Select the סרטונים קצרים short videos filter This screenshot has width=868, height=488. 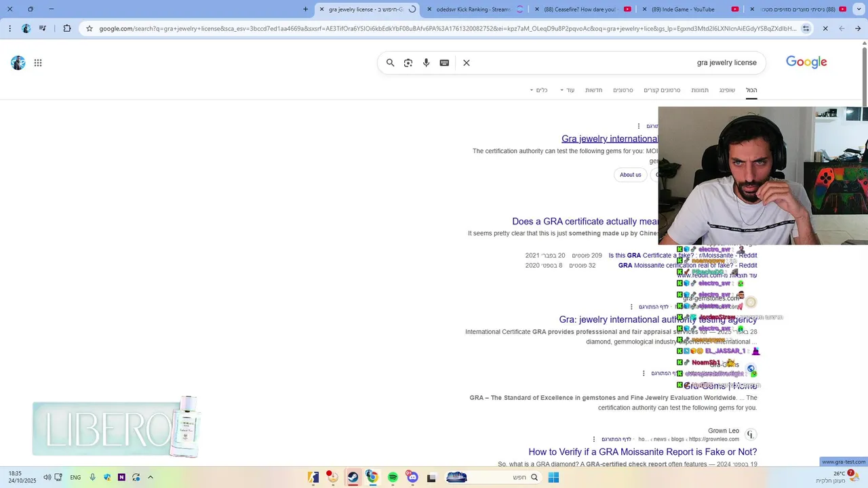tap(662, 90)
